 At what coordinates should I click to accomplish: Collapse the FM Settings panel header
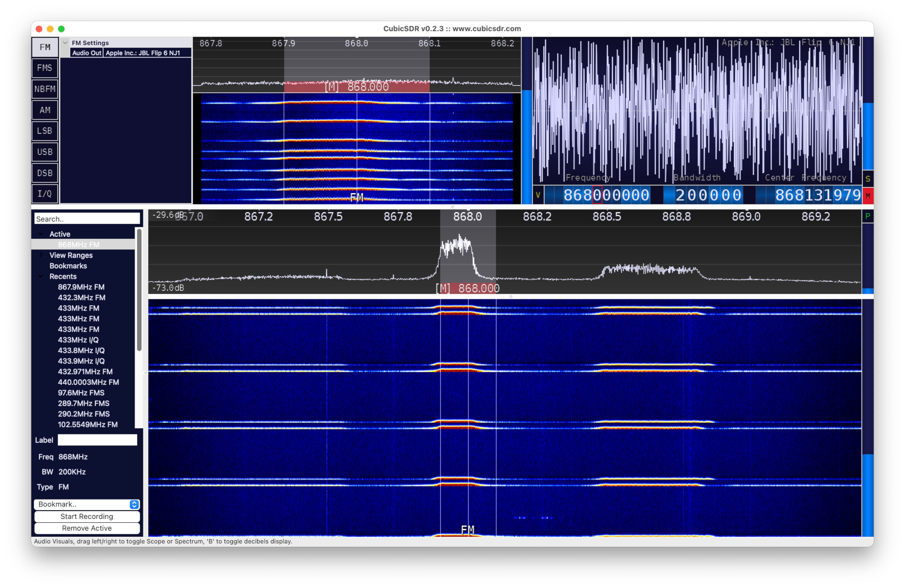point(64,42)
